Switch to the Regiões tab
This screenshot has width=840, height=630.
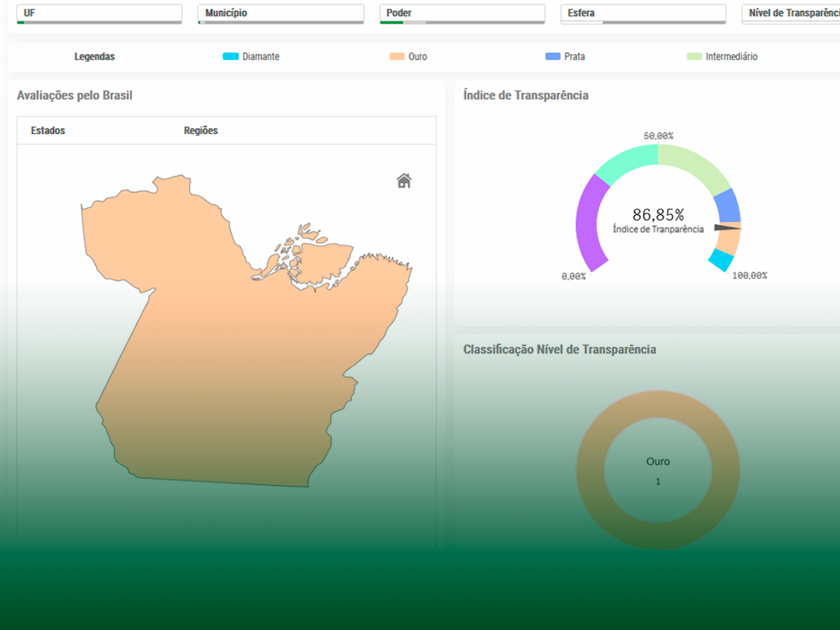[x=201, y=131]
